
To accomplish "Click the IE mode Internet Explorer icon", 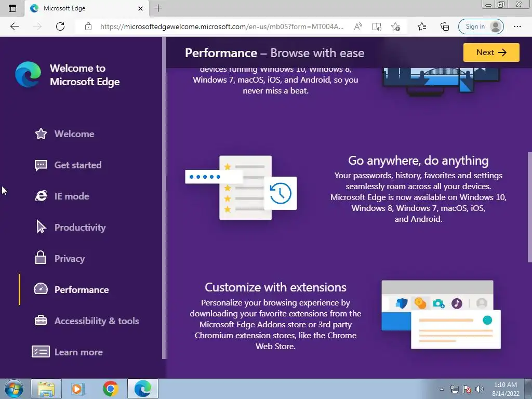I will pyautogui.click(x=41, y=196).
